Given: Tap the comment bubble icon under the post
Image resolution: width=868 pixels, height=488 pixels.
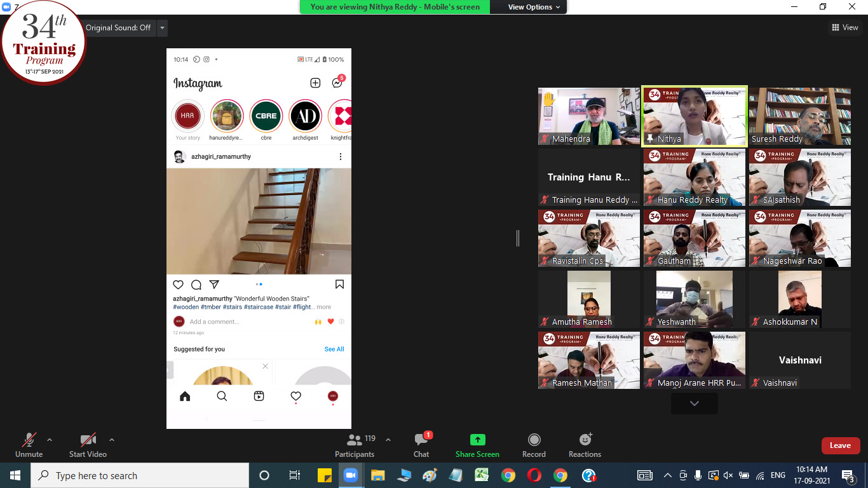Looking at the screenshot, I should pyautogui.click(x=196, y=285).
